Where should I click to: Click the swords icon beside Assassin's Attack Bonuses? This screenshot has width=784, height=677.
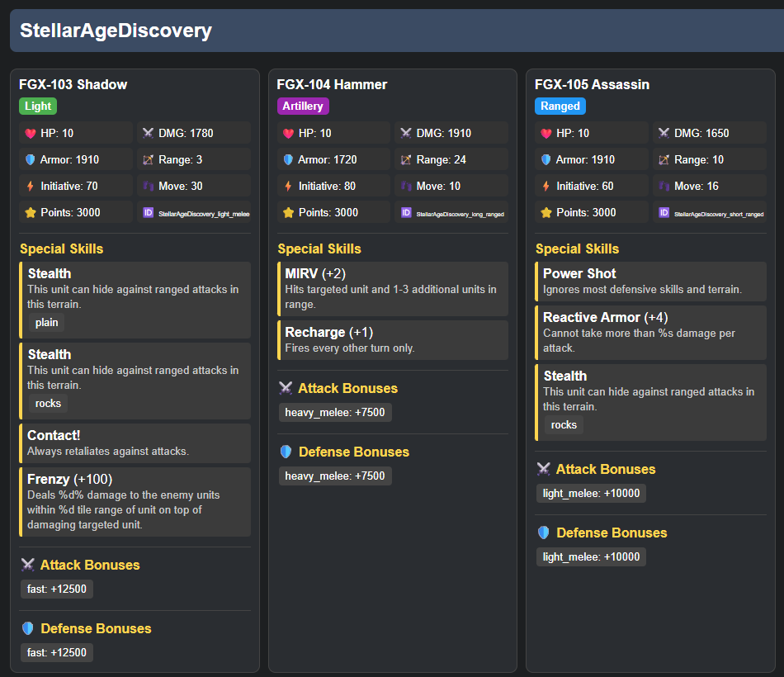click(x=544, y=469)
